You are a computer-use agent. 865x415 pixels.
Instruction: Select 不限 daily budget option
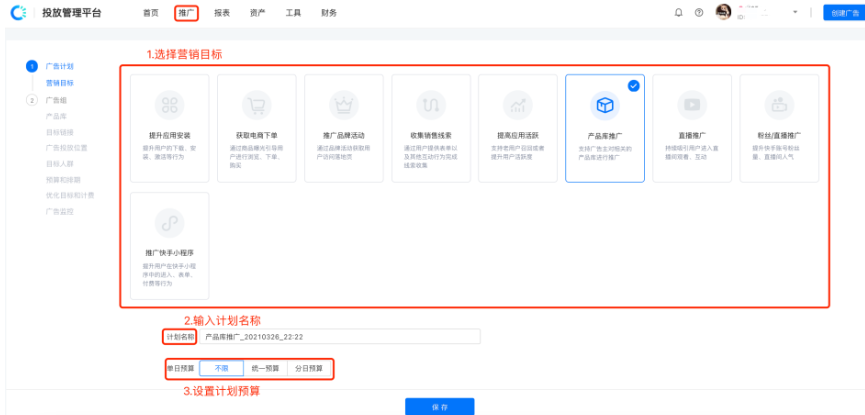click(x=221, y=368)
